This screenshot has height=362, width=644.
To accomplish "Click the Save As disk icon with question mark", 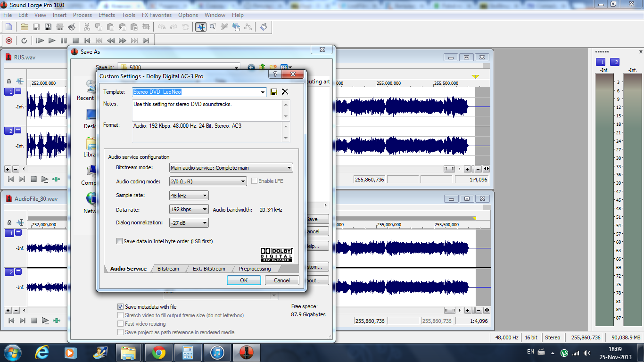I will (x=48, y=27).
